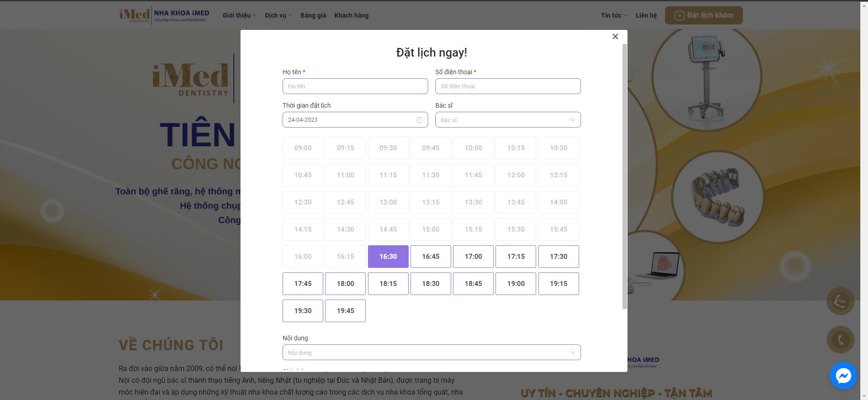Expand the Giới thiệu navigation menu
Screen dimensions: 868x400
pyautogui.click(x=239, y=15)
